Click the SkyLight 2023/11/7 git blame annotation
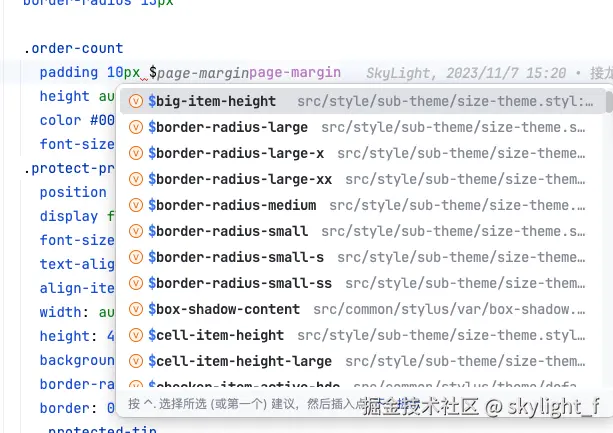Screen dimensions: 613x433 [x=465, y=73]
